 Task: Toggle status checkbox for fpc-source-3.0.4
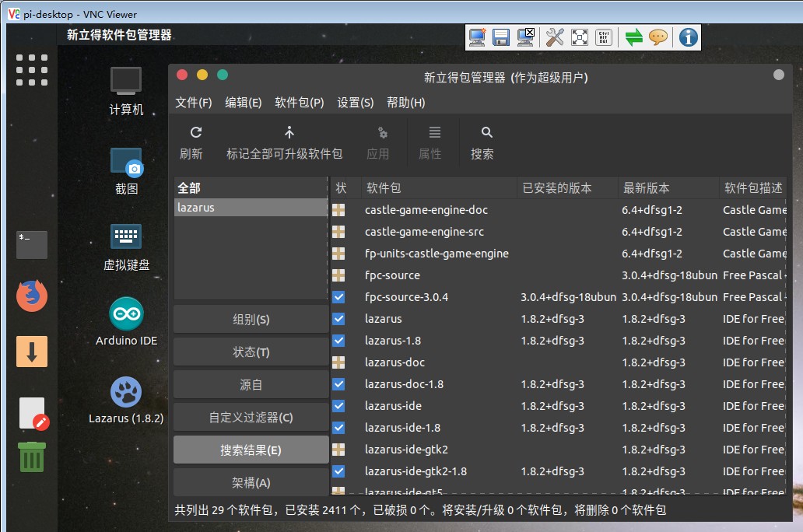[x=338, y=297]
